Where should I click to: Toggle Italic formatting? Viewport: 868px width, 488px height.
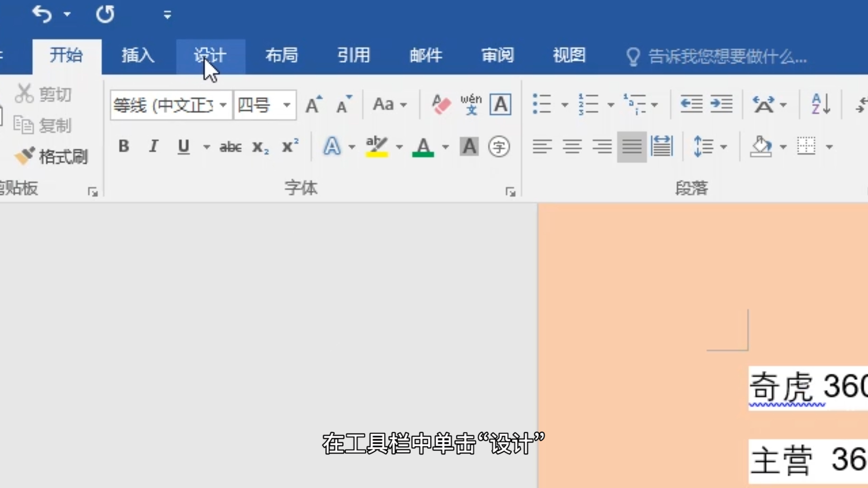click(x=154, y=146)
